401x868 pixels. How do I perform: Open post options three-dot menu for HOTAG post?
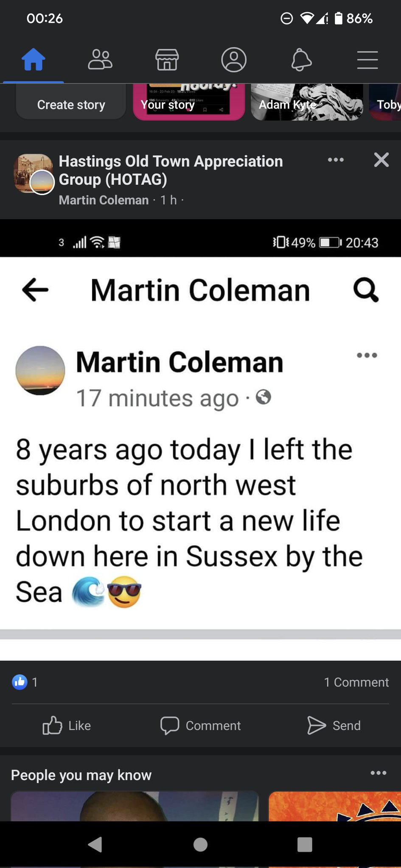click(336, 160)
